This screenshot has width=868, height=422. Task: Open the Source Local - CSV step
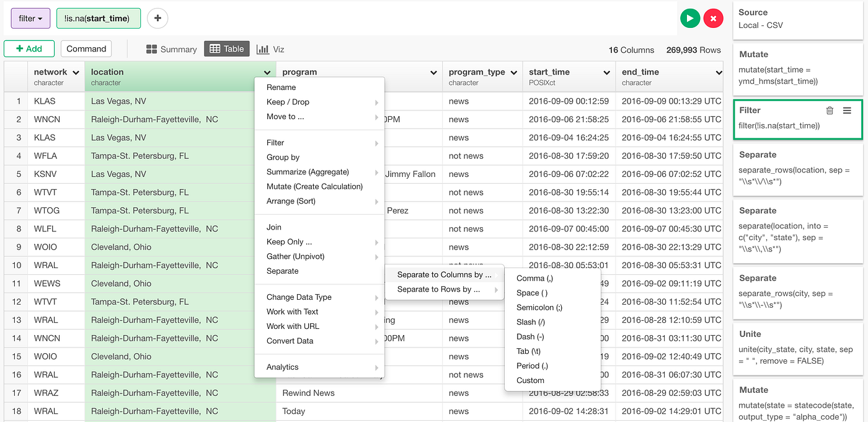[798, 19]
